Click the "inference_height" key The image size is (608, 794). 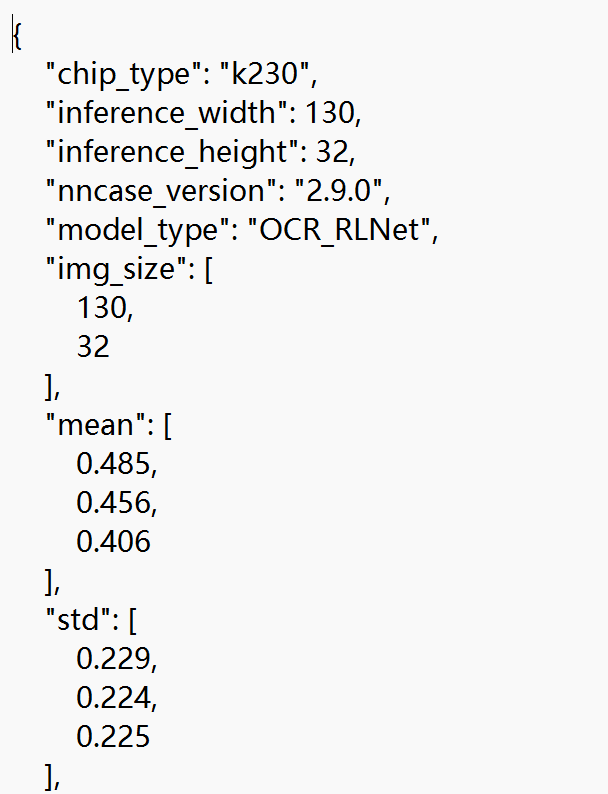[172, 153]
